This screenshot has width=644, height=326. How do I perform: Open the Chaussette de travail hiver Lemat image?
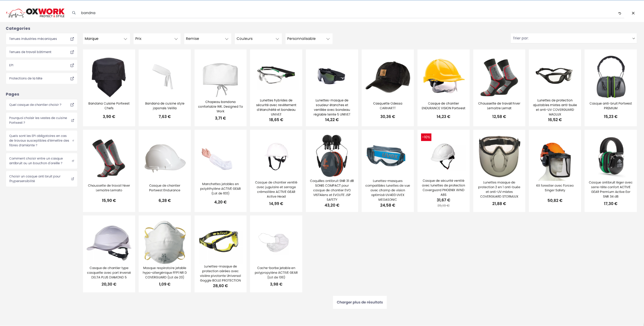(499, 77)
